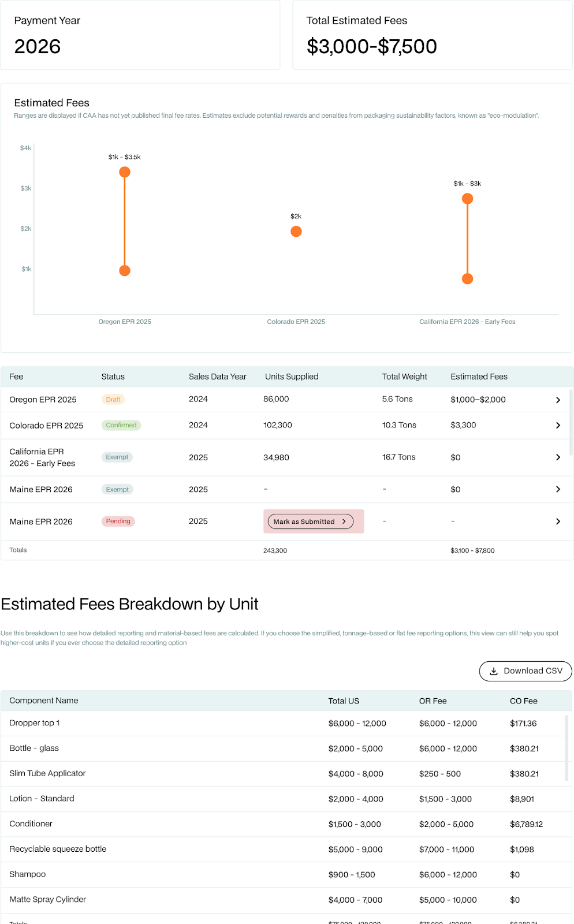This screenshot has height=924, width=574.
Task: Click the $6,789.12 CO Fee value
Action: [x=526, y=824]
